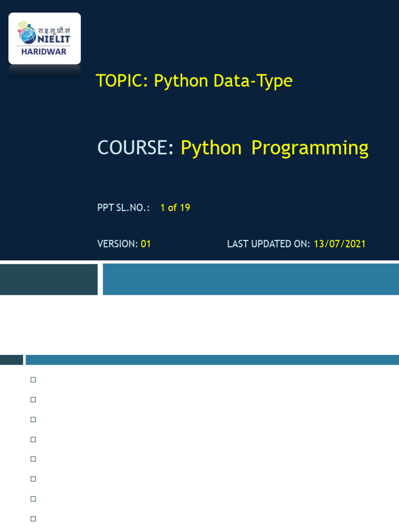399x532 pixels.
Task: Tick the fourth square bullet in the list
Action: (x=33, y=439)
